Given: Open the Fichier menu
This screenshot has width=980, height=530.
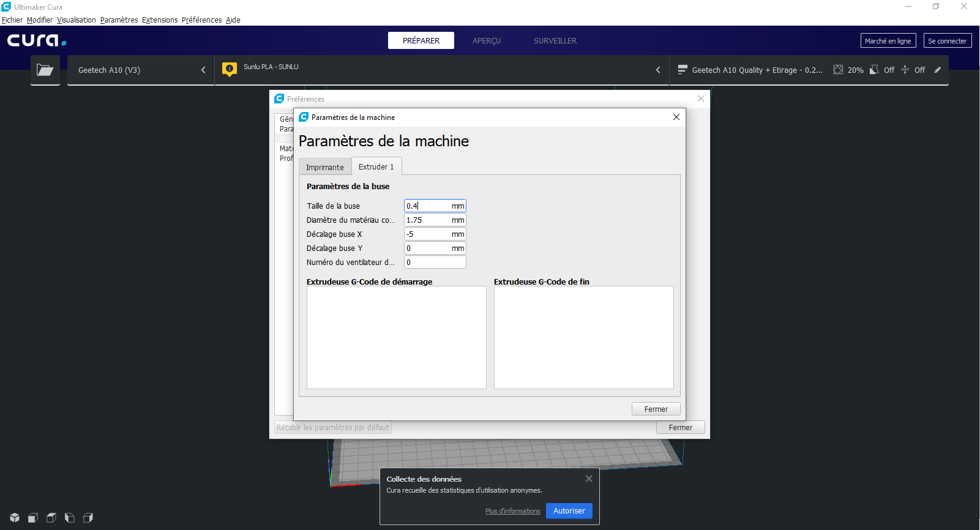Looking at the screenshot, I should pyautogui.click(x=12, y=20).
